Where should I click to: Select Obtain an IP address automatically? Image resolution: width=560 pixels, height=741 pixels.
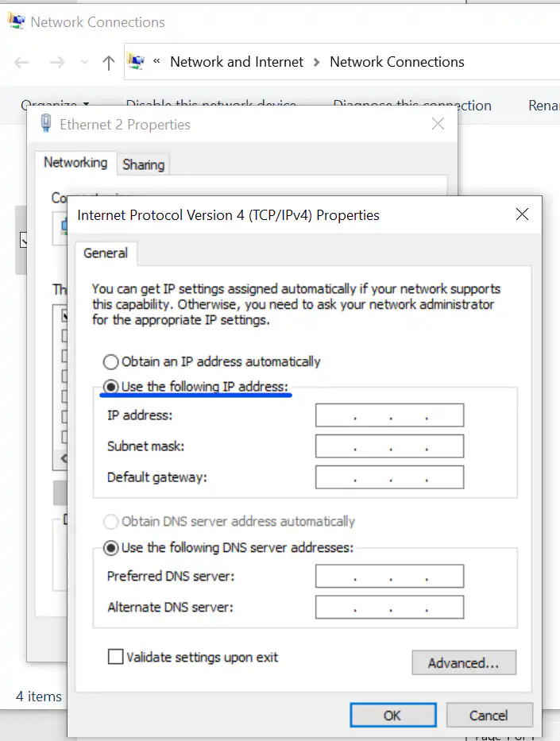click(111, 361)
